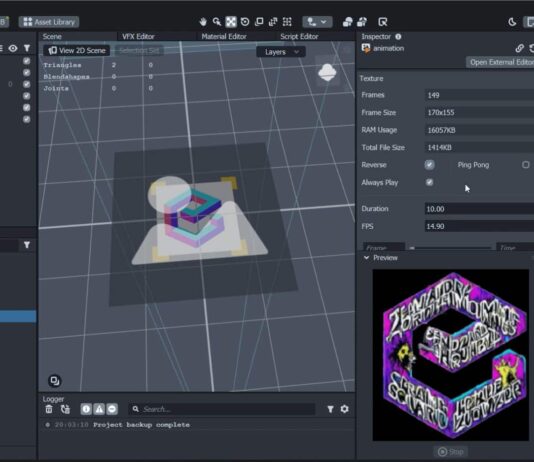Viewport: 534px width, 462px height.
Task: Click the link chain icon in Inspector
Action: point(519,48)
